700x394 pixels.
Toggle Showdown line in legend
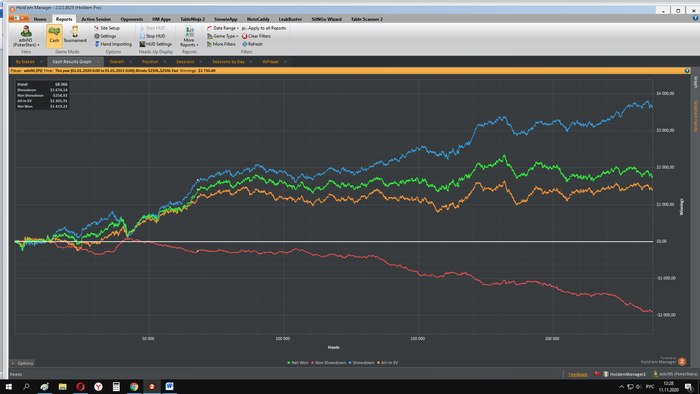pyautogui.click(x=362, y=363)
